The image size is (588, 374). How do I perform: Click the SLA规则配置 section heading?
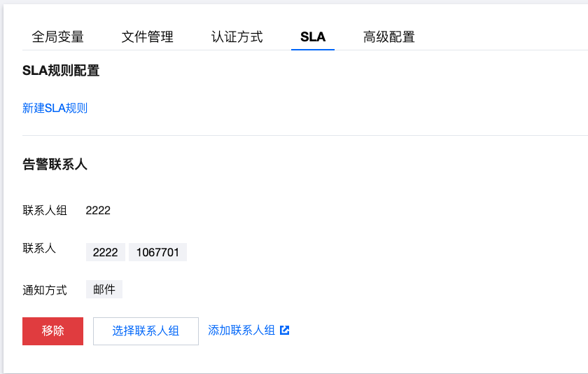tap(61, 71)
